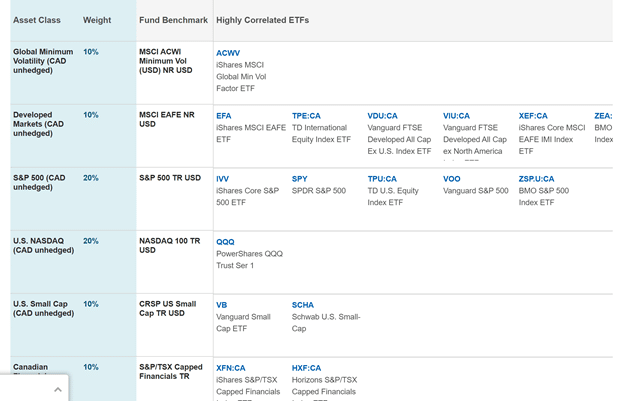Viewport: 624px width, 401px height.
Task: Open the ACWV ETF link
Action: pos(228,53)
